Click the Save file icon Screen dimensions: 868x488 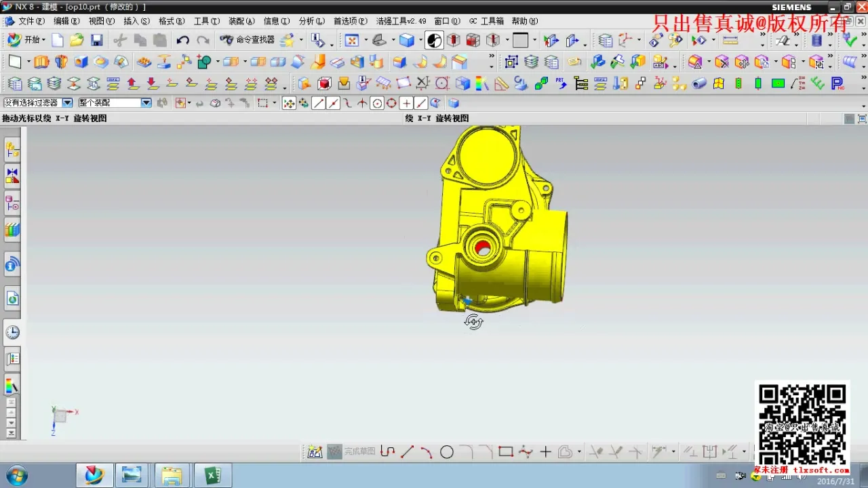(x=97, y=41)
